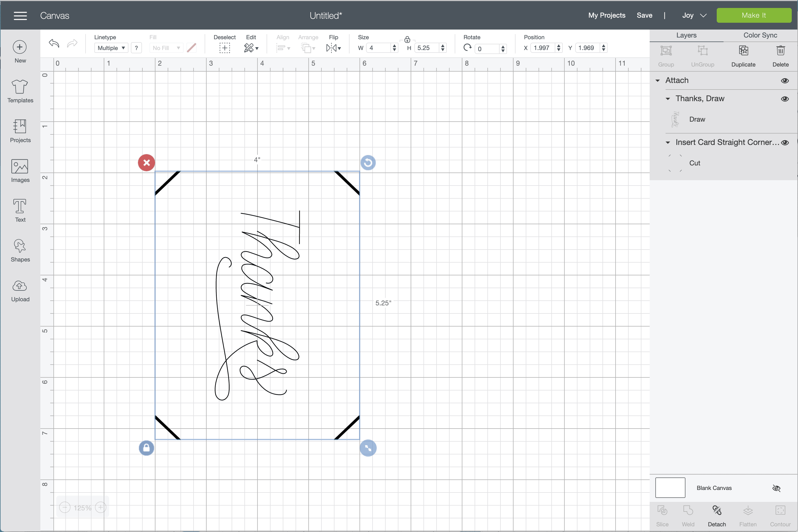Screen dimensions: 798x532
Task: Click the Blank Canvas color swatch
Action: (x=670, y=488)
